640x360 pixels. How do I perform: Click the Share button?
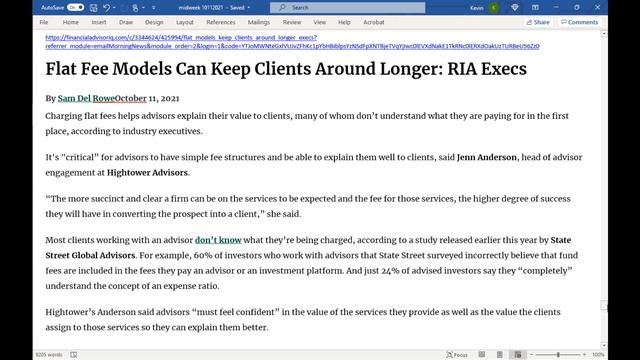[x=538, y=22]
